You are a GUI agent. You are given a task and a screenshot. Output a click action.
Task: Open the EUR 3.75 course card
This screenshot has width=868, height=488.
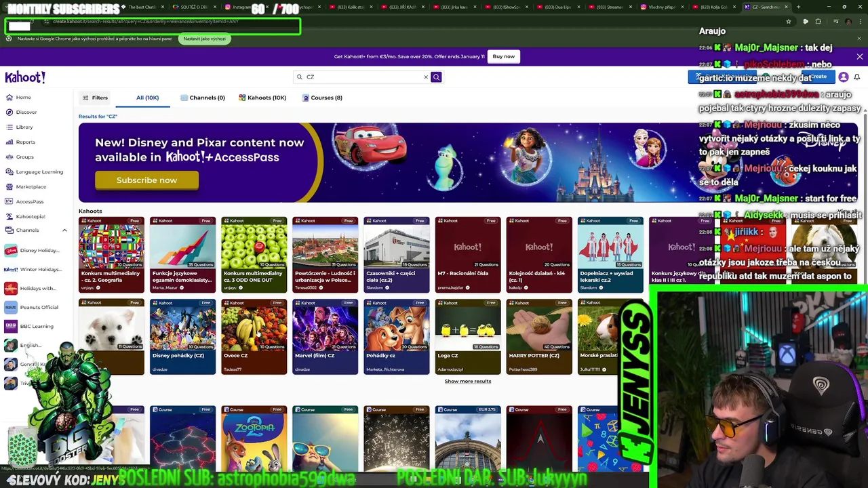coord(467,438)
